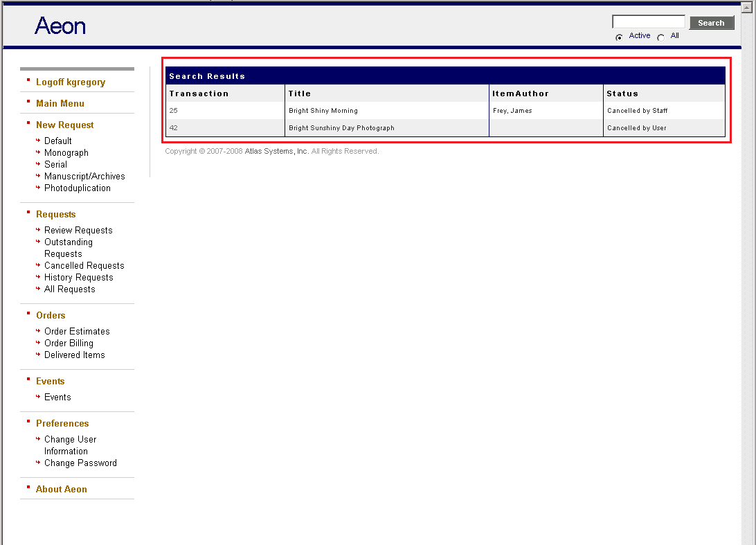
Task: Select the All search radio button
Action: 662,37
